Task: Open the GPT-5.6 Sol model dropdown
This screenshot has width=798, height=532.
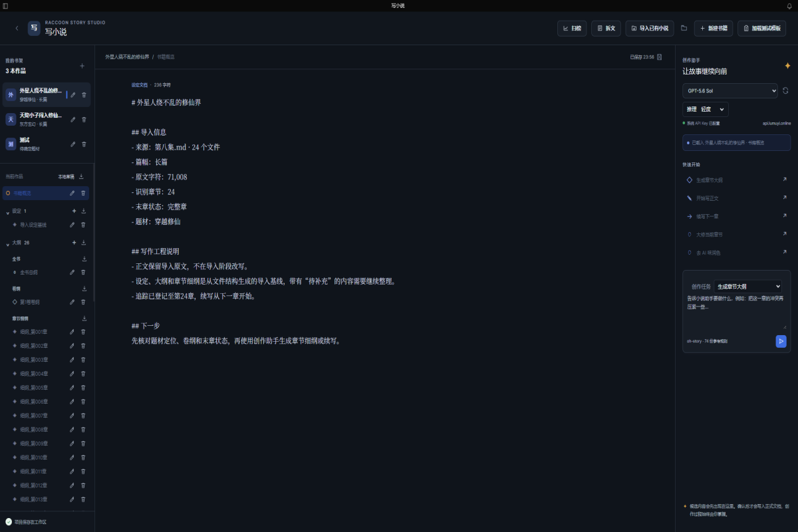Action: click(x=730, y=90)
